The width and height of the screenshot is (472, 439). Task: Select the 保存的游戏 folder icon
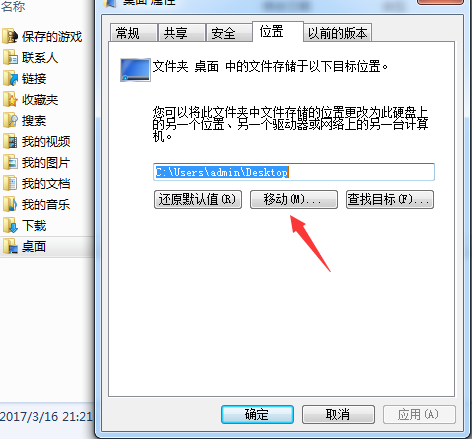10,36
